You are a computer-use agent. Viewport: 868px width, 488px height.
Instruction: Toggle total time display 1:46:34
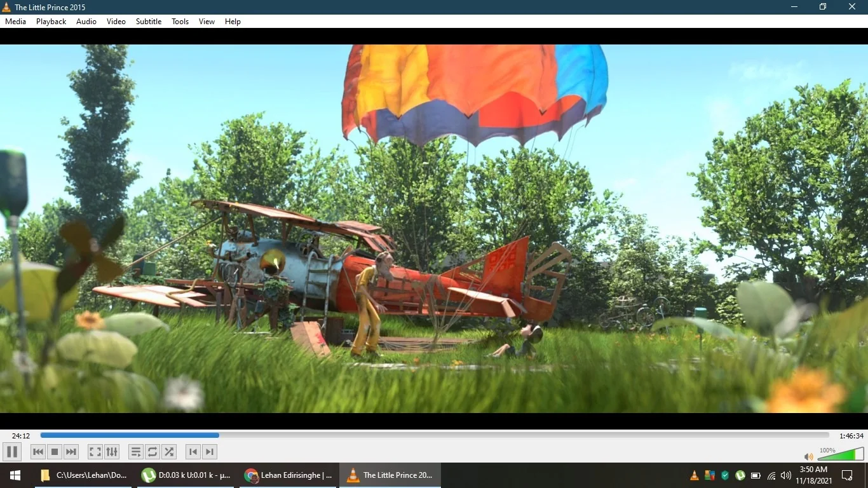[x=851, y=436]
